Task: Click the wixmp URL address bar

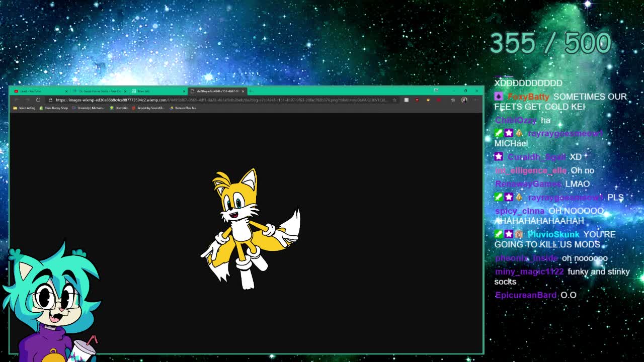Action: click(221, 100)
